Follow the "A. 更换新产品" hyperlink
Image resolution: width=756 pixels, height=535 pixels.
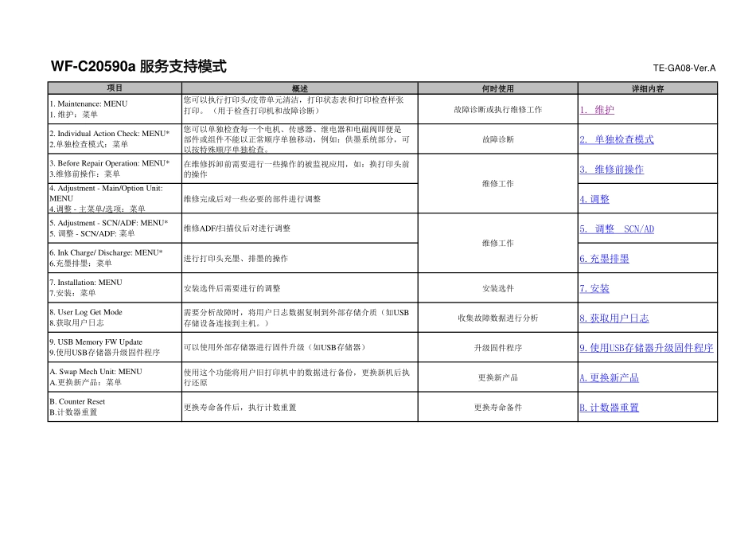(x=610, y=377)
